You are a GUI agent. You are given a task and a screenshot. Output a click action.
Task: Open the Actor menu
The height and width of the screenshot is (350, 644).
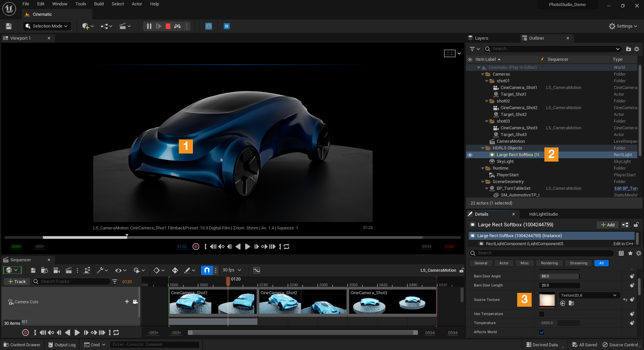coord(137,4)
